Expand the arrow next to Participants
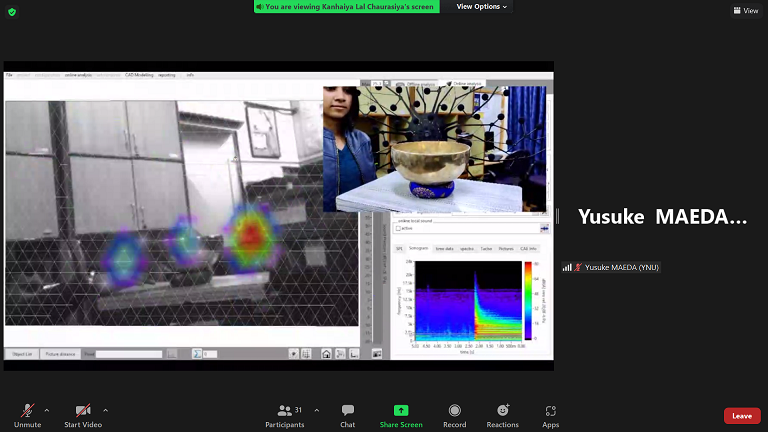768x432 pixels. click(x=317, y=410)
